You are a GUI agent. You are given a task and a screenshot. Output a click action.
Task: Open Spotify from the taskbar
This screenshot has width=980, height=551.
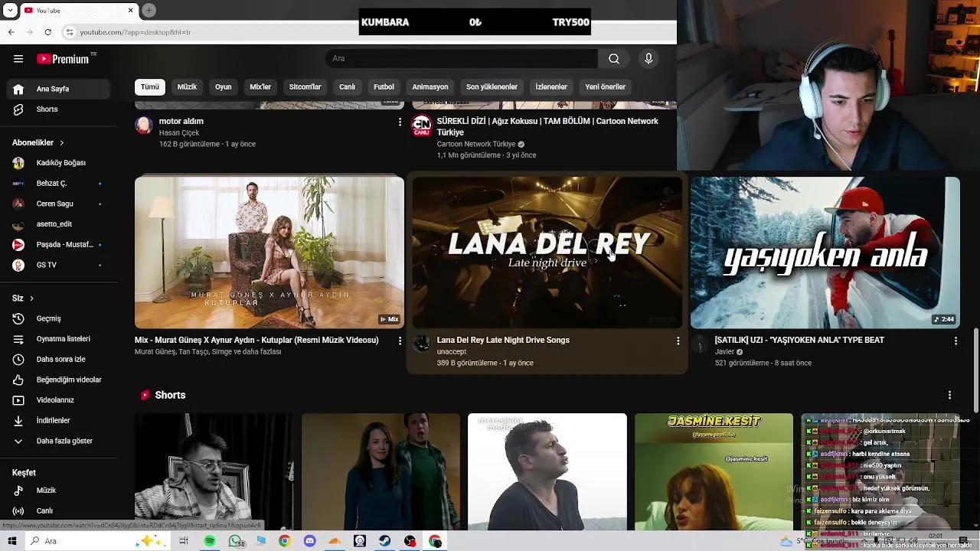[210, 541]
